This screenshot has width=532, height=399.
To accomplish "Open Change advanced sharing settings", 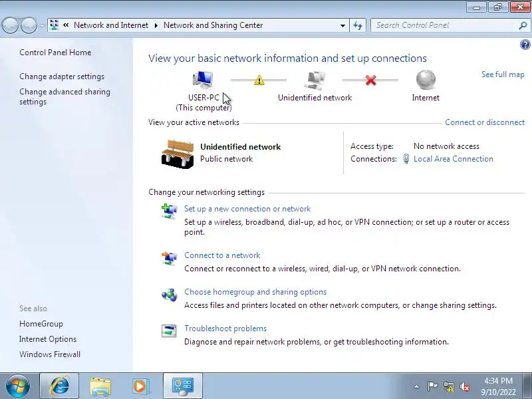I will coord(65,96).
